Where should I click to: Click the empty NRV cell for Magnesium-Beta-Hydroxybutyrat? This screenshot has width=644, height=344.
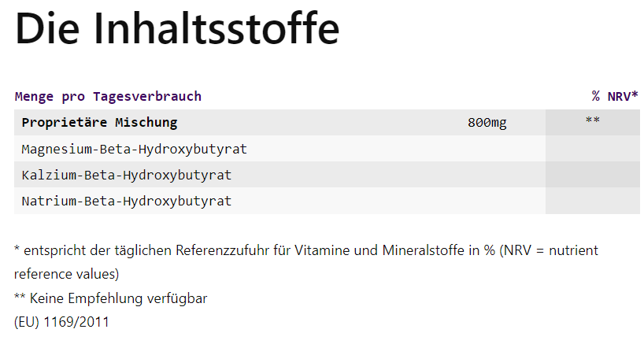pos(592,149)
